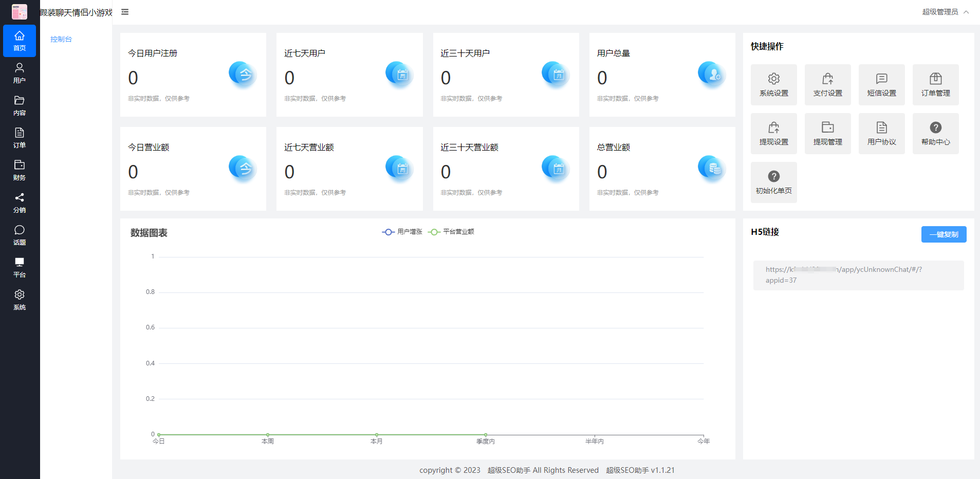Open the 用户 section in sidebar

click(20, 73)
